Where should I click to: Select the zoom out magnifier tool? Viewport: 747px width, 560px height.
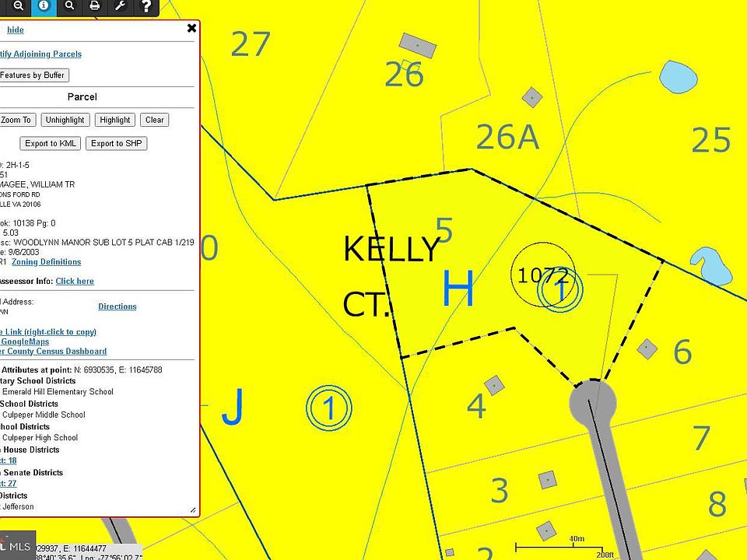click(x=18, y=6)
